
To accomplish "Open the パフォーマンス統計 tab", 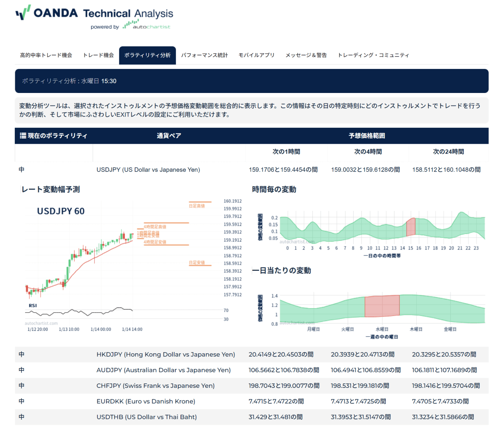I will pos(205,55).
